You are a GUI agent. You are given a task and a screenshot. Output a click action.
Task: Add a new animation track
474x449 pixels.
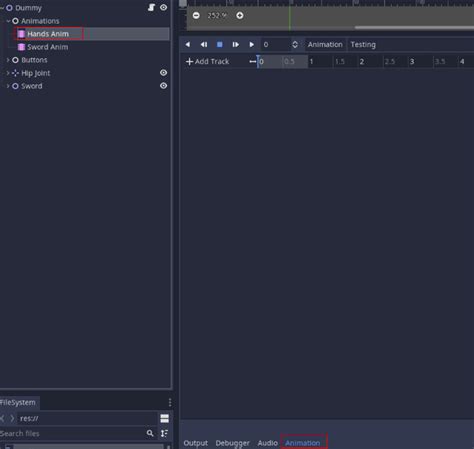(x=207, y=61)
